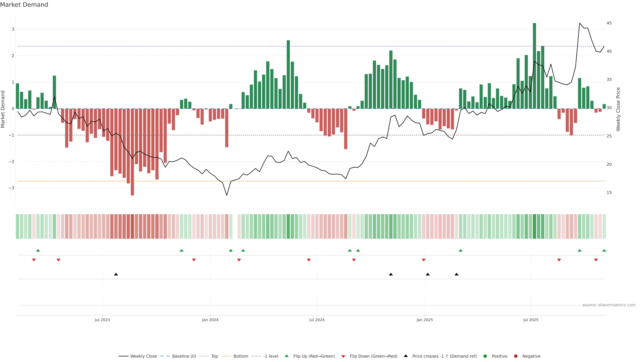
Task: Click the leftmost red flip-down marker
Action: (34, 260)
